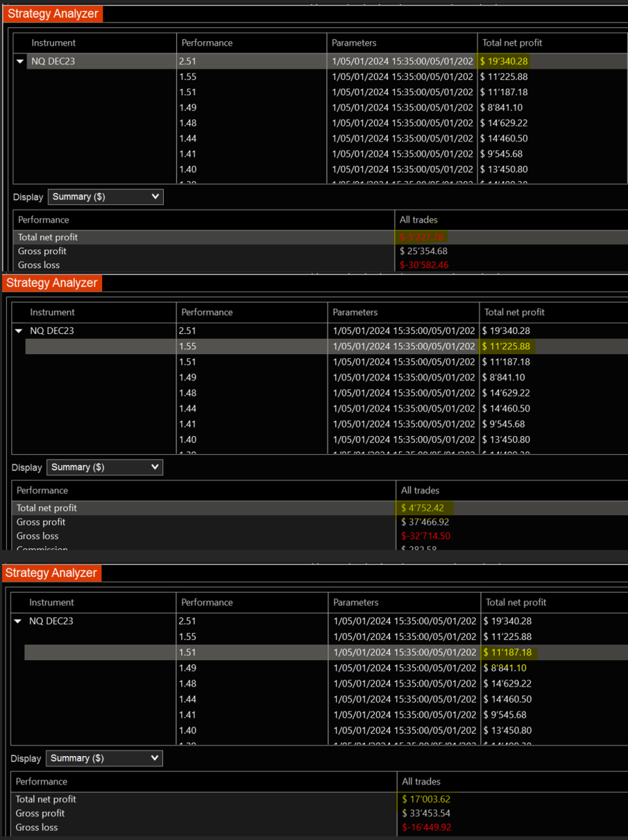Click yellow-highlighted $ 11'225.88 total net profit cell
Viewport: 628px width, 840px height.
(x=505, y=346)
